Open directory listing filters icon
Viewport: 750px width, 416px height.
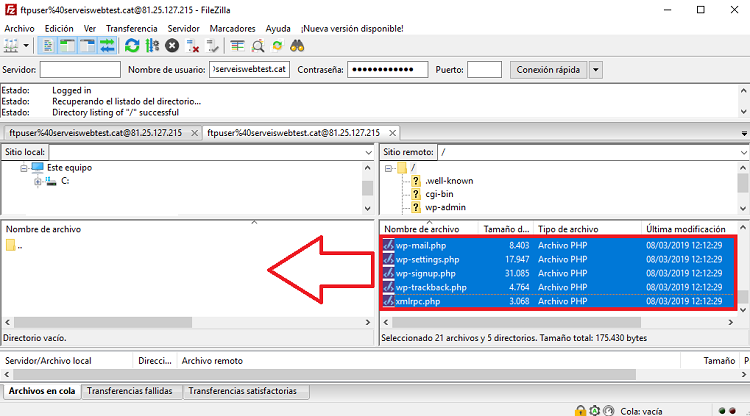pos(237,46)
